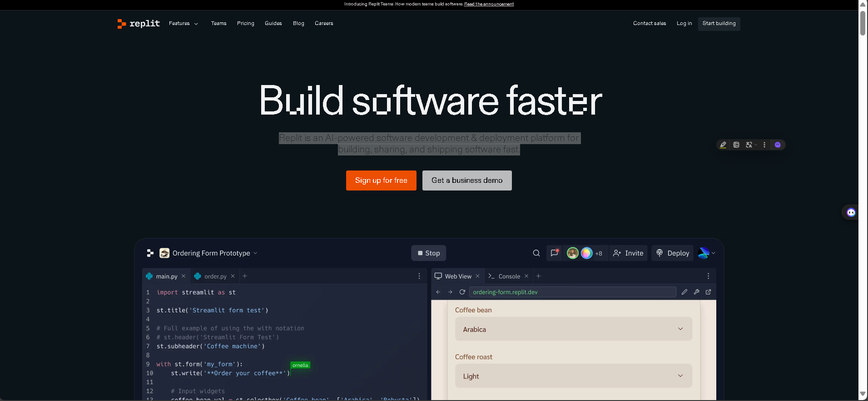Click the 'import streamlit as st' code line
The width and height of the screenshot is (868, 401).
[x=196, y=292]
